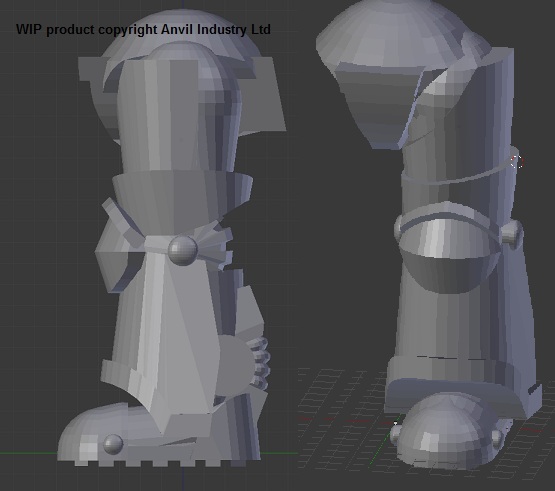Select the knee sphere rivet on the left leg
Image resolution: width=555 pixels, height=491 pixels.
183,250
